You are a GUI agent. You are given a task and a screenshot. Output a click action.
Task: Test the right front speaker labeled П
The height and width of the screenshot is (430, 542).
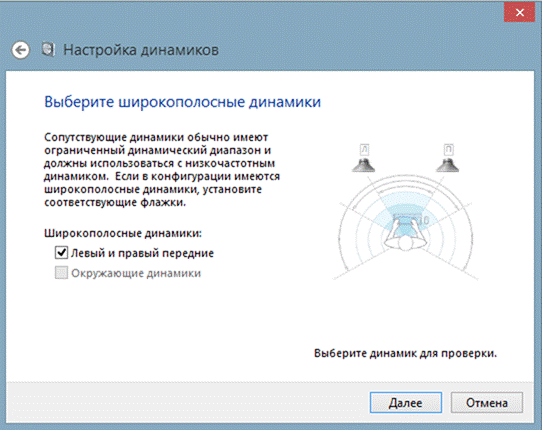pyautogui.click(x=448, y=159)
